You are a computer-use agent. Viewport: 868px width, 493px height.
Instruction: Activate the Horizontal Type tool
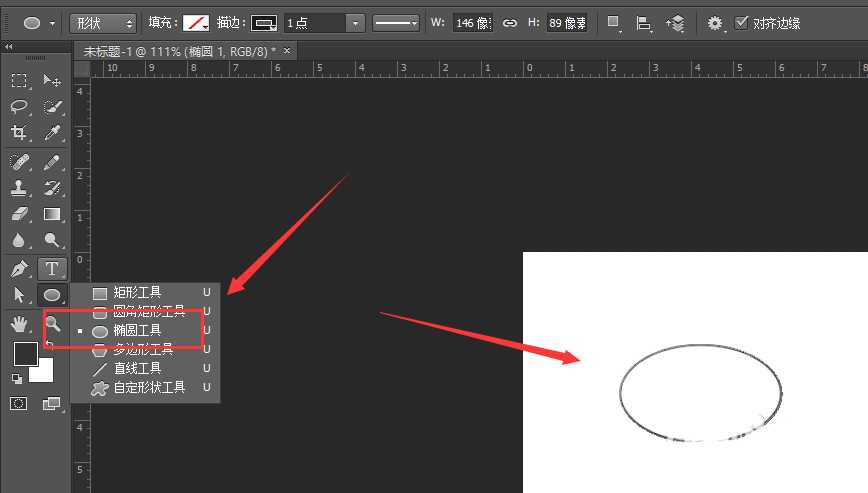point(52,268)
